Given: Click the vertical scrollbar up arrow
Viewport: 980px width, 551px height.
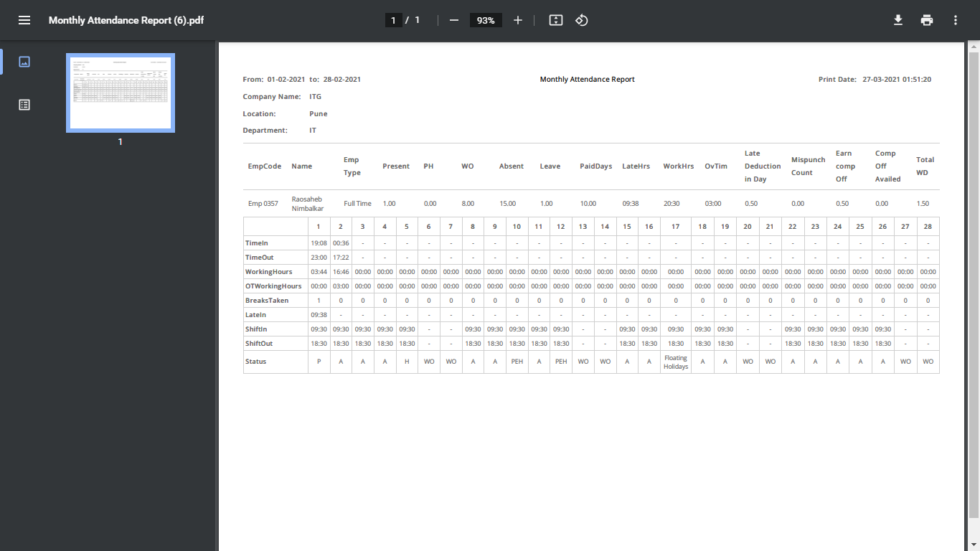Looking at the screenshot, I should click(x=974, y=47).
